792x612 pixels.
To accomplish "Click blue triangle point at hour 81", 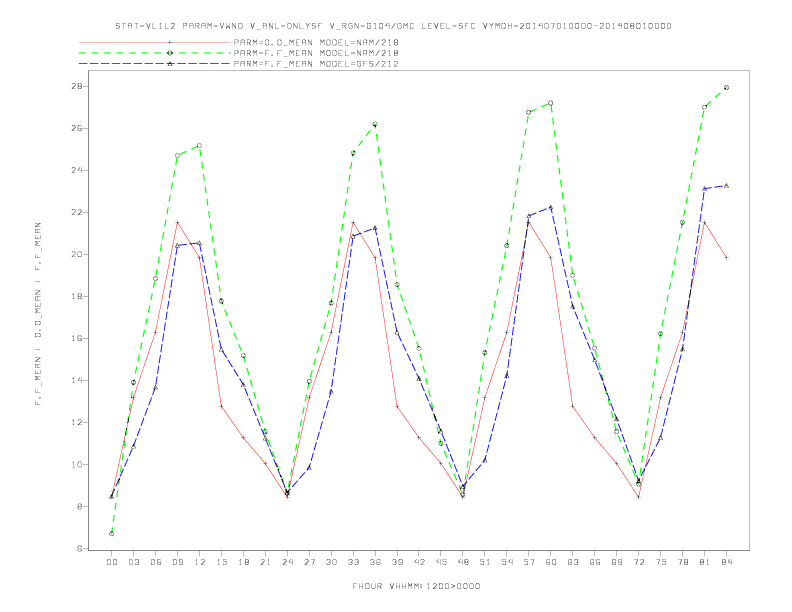I will (705, 189).
